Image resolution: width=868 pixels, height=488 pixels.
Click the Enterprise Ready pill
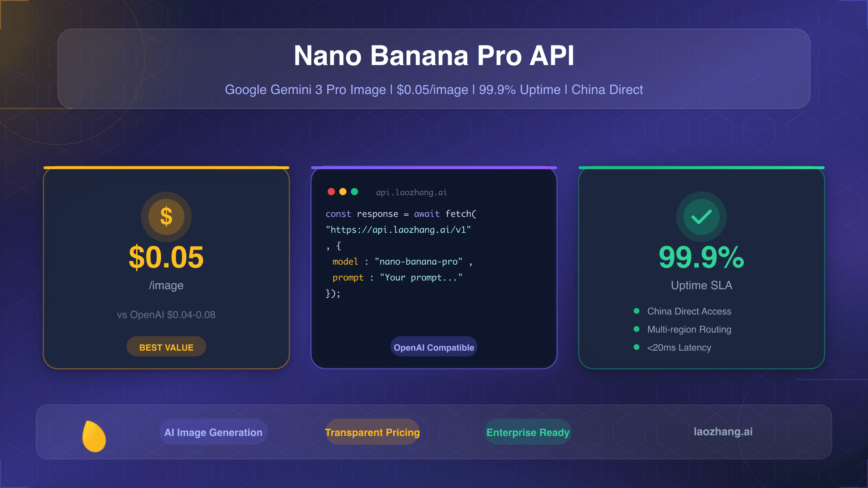[x=528, y=432]
